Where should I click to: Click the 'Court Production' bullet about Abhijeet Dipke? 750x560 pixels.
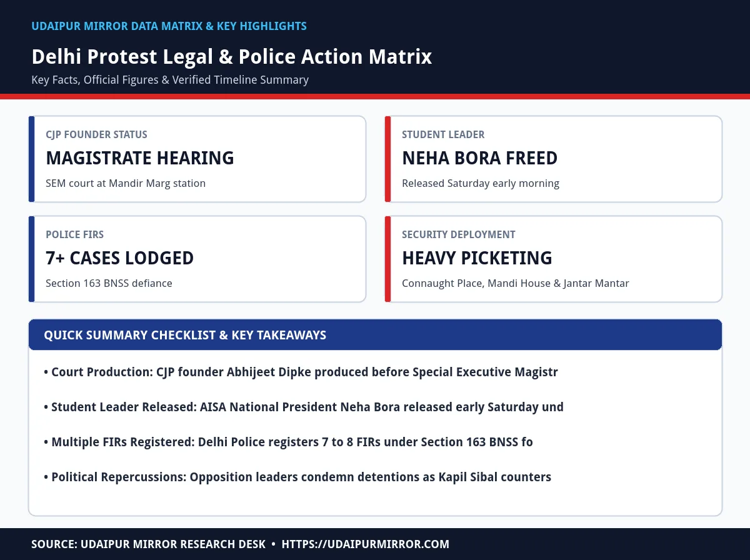(x=301, y=372)
